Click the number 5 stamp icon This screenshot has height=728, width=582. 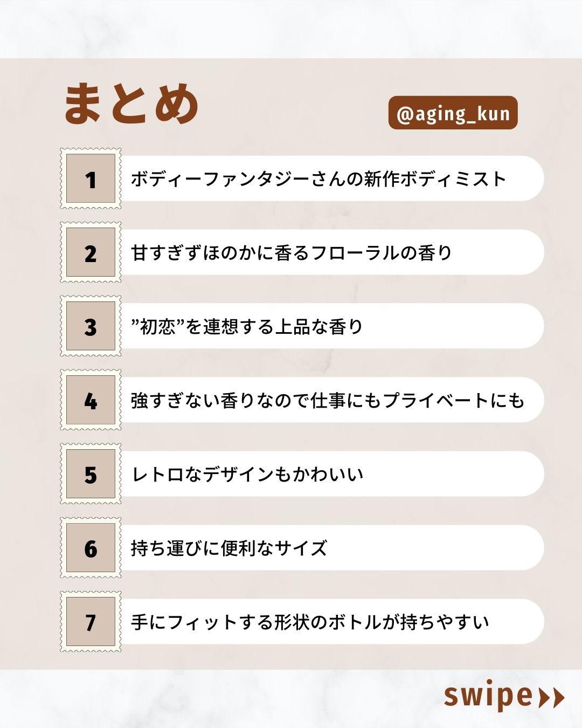91,474
